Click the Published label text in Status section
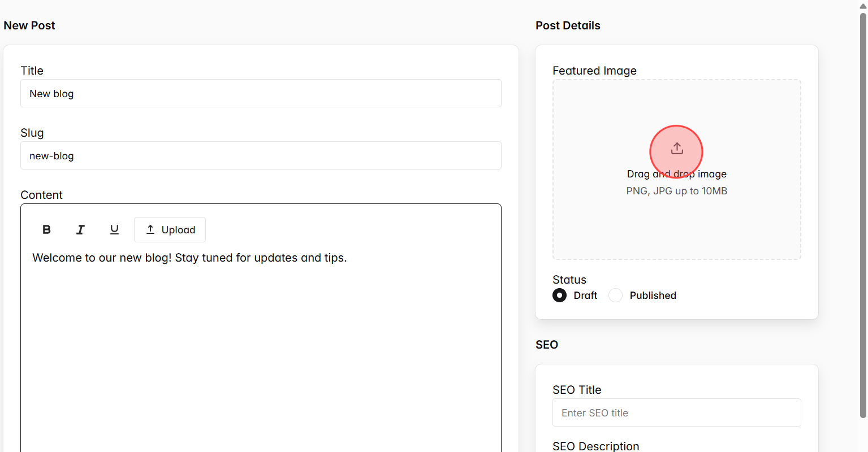Screen dimensions: 868x452 point(653,295)
